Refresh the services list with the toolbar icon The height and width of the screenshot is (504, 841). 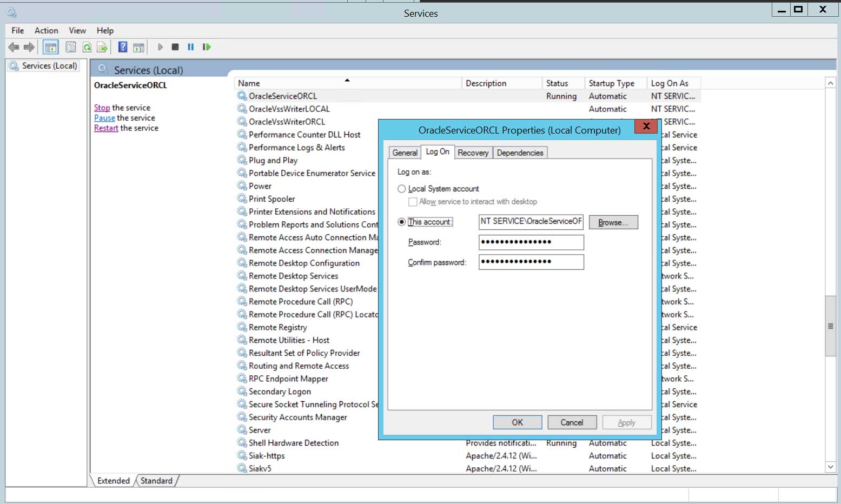[x=87, y=48]
